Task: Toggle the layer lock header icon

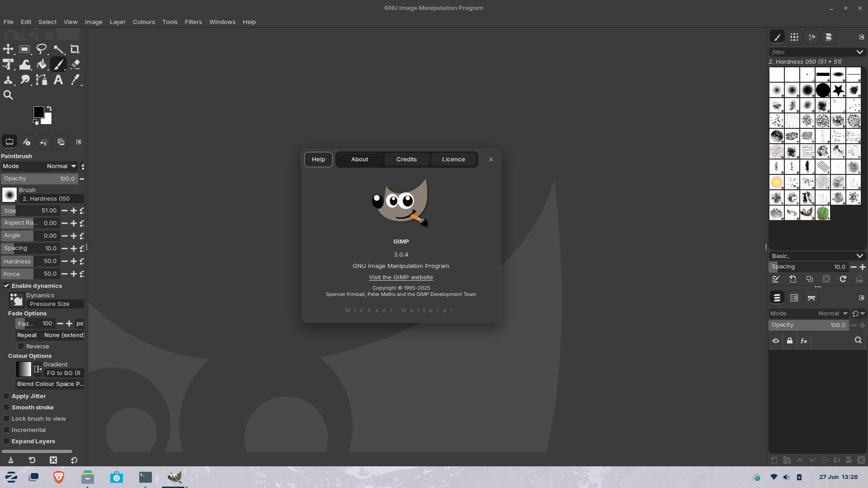Action: pos(790,341)
